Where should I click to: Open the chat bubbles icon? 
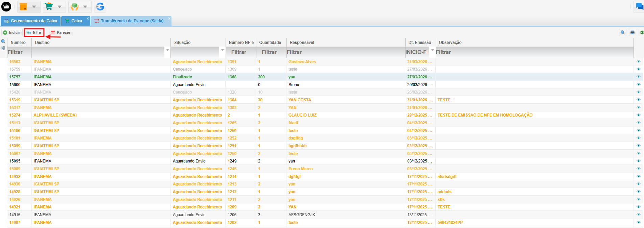click(x=639, y=6)
